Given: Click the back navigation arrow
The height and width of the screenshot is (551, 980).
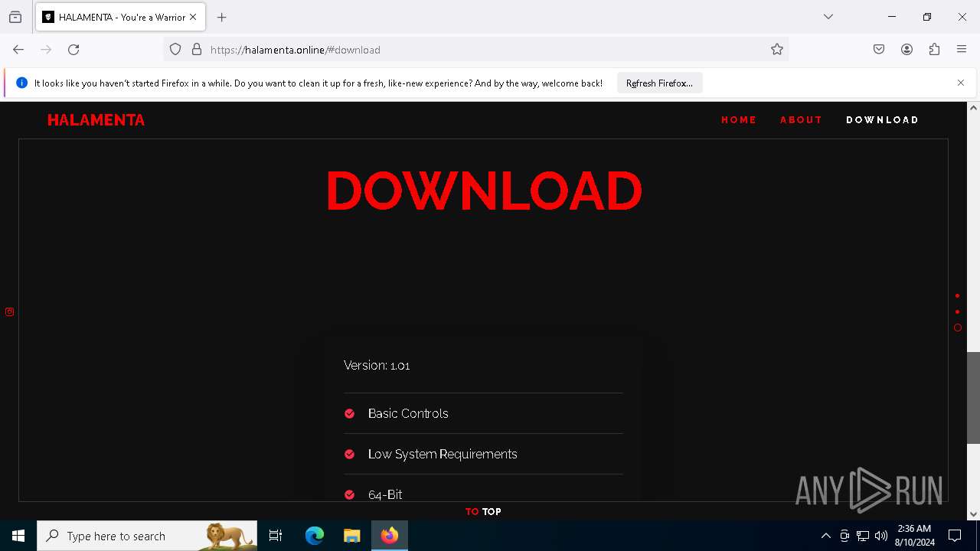Looking at the screenshot, I should 18,50.
